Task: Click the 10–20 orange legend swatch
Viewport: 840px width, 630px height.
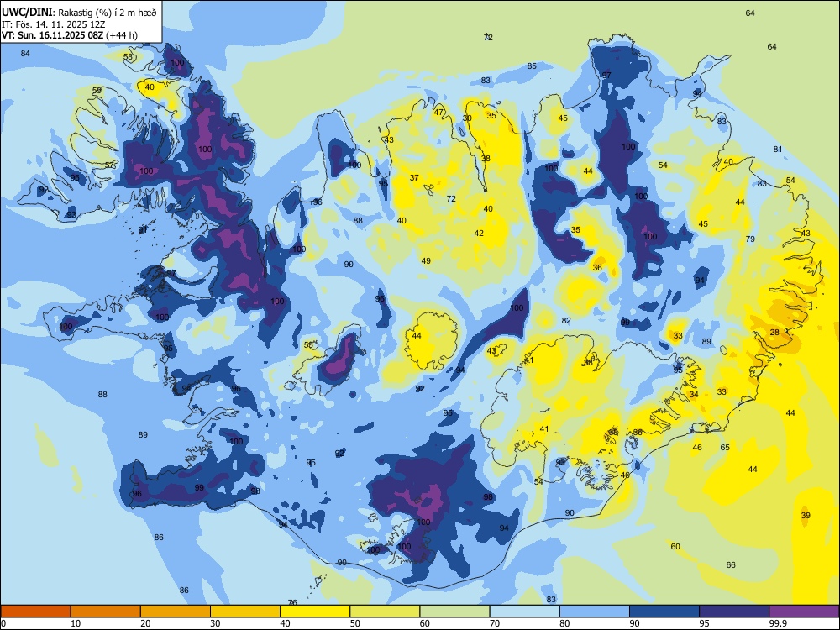Action: (x=106, y=612)
